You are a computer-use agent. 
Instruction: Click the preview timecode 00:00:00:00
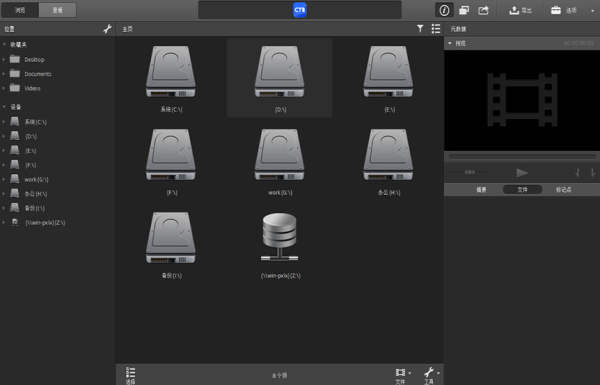[x=579, y=43]
